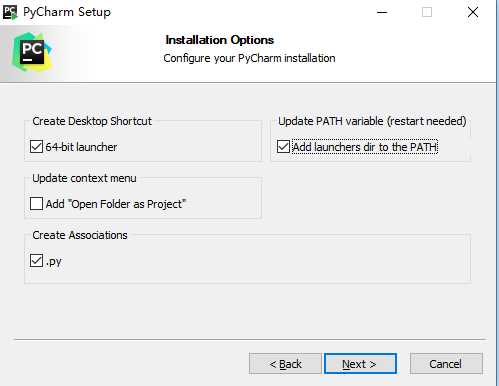The height and width of the screenshot is (386, 499).
Task: Click the Update PATH variable group label
Action: (372, 121)
